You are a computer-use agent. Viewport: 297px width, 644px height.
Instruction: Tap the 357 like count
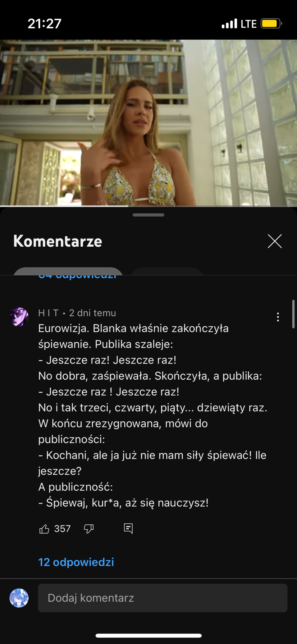pyautogui.click(x=62, y=529)
